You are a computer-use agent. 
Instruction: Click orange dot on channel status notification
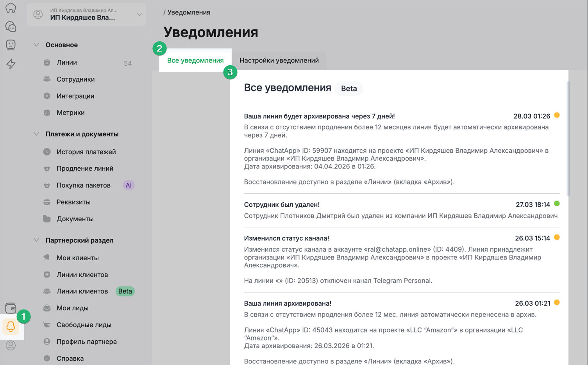(x=557, y=237)
